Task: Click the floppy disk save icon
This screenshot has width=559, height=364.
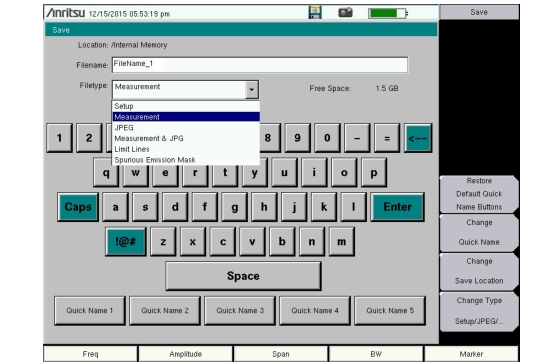Action: coord(315,12)
